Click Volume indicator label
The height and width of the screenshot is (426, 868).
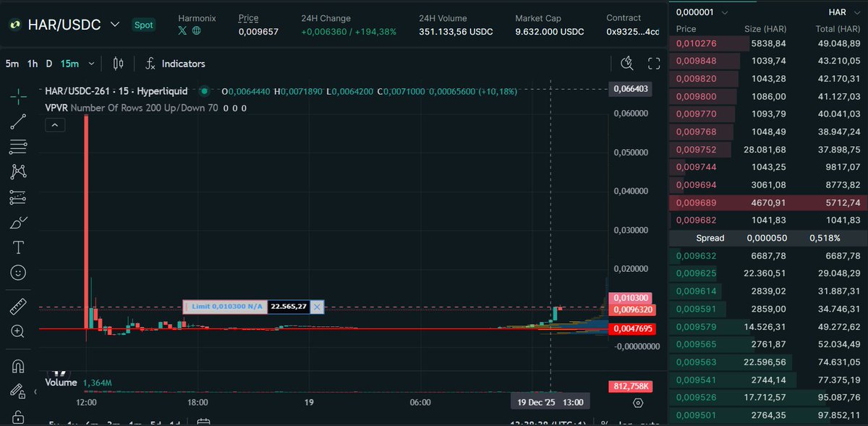pos(61,382)
